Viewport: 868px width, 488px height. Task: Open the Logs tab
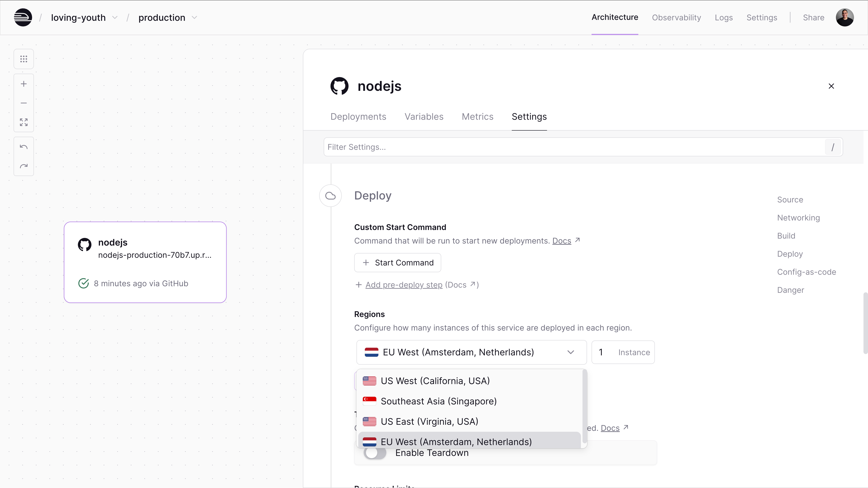coord(724,18)
